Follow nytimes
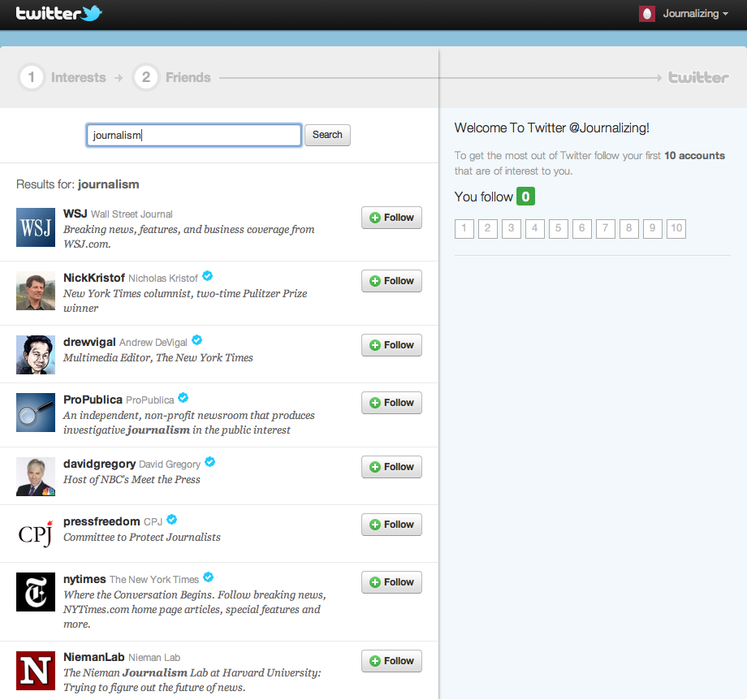 click(391, 582)
